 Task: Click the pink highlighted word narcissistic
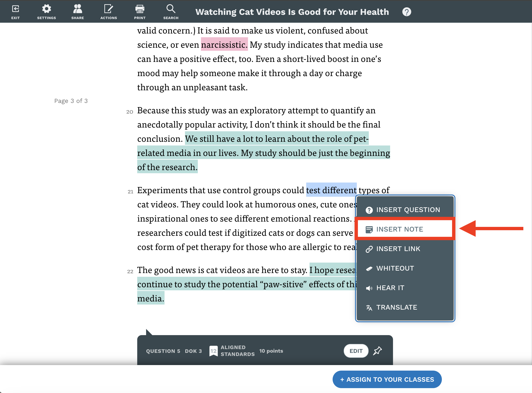[x=224, y=45]
